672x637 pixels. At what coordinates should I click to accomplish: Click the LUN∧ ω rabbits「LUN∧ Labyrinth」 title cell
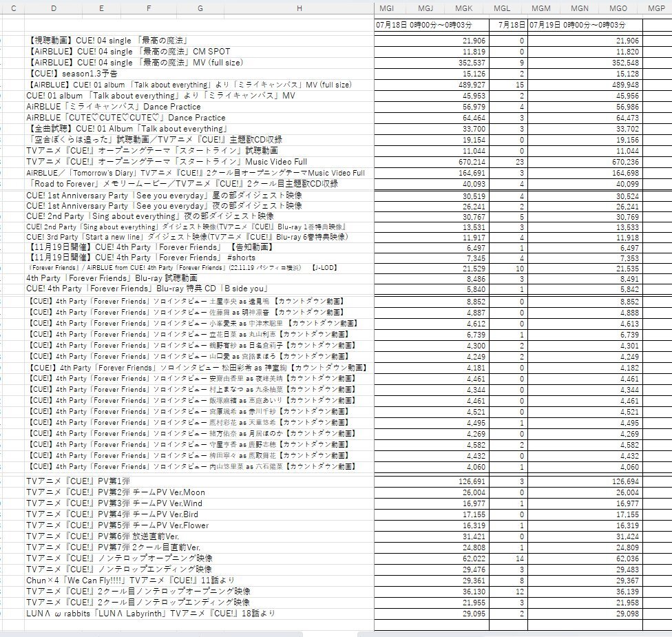pos(150,614)
